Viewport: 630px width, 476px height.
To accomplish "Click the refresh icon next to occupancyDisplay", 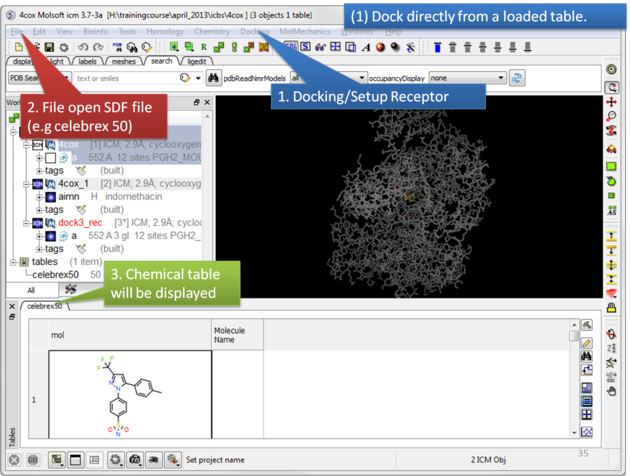I will [517, 78].
